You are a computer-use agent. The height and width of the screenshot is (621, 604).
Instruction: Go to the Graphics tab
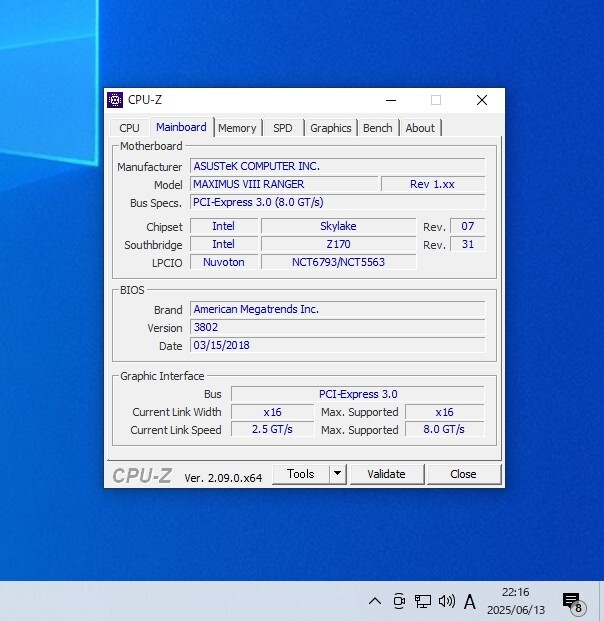pos(331,128)
